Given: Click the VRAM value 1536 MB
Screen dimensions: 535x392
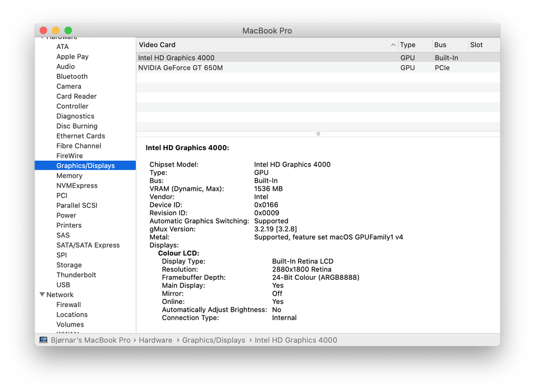Looking at the screenshot, I should [268, 188].
